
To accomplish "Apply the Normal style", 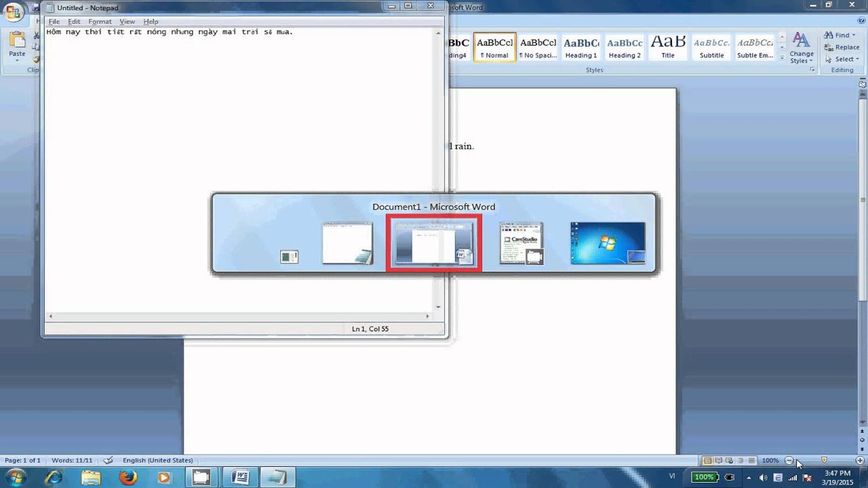I will tap(494, 47).
